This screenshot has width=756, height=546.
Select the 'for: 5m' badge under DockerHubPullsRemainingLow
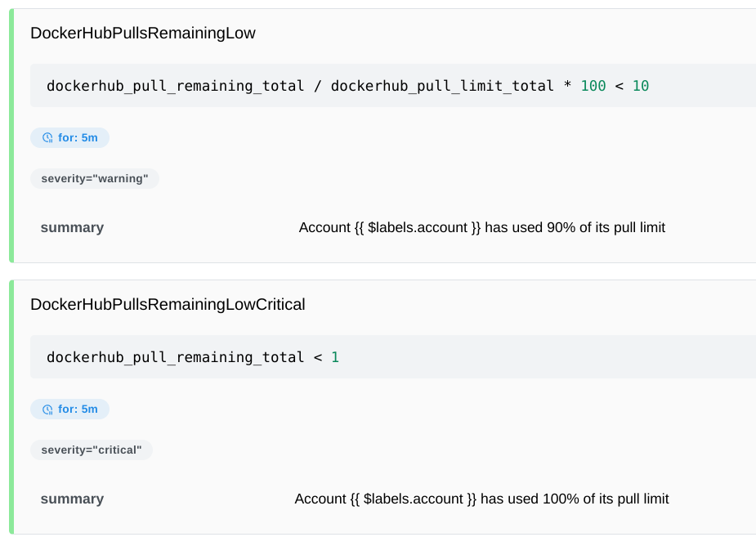click(x=70, y=138)
